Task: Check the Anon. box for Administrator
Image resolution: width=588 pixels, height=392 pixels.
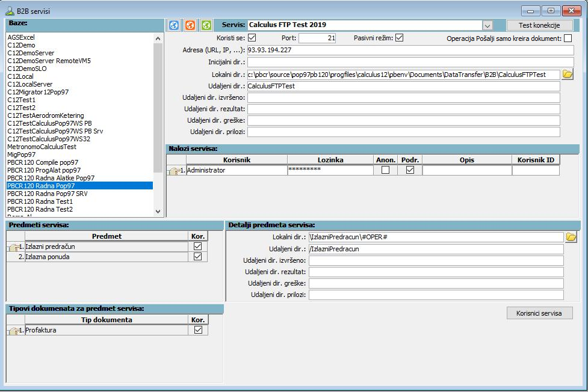Action: (x=386, y=170)
